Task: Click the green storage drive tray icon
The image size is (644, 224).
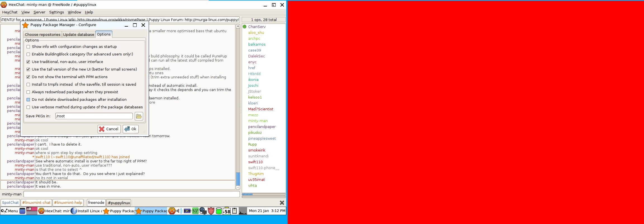Action: pyautogui.click(x=219, y=211)
